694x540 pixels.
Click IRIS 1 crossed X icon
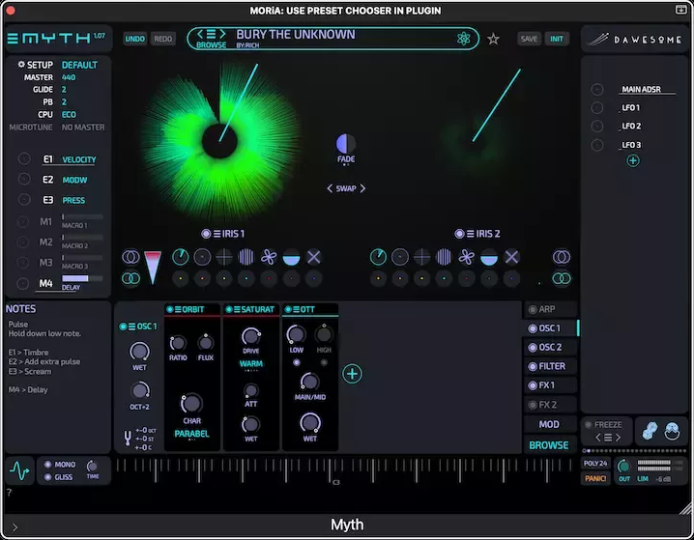(x=314, y=257)
